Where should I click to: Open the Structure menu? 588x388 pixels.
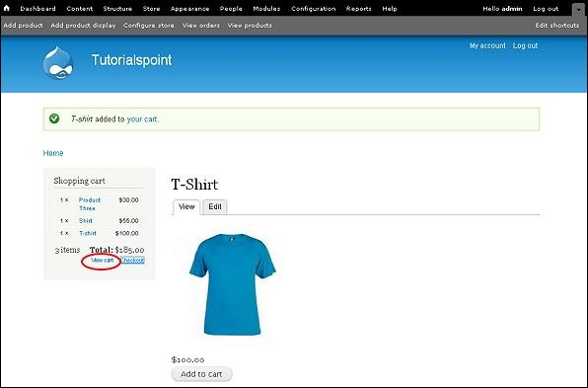117,8
